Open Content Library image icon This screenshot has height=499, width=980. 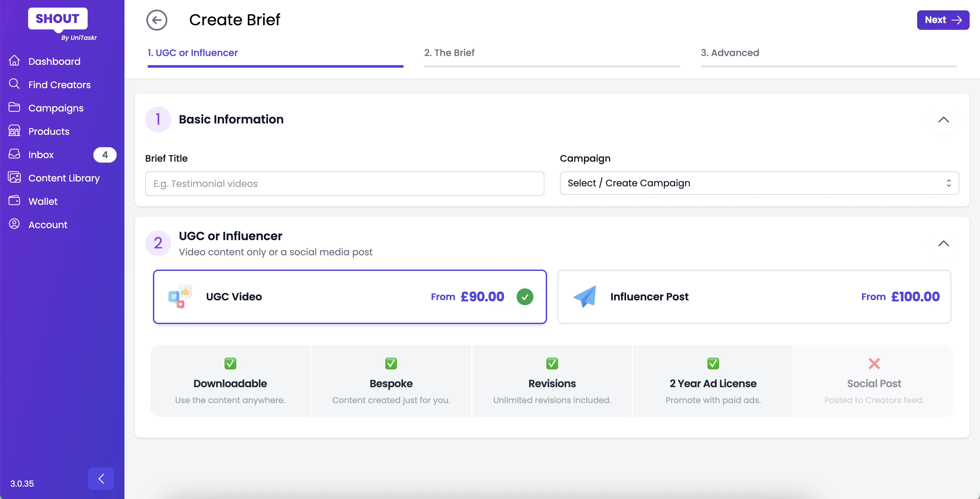pos(14,178)
